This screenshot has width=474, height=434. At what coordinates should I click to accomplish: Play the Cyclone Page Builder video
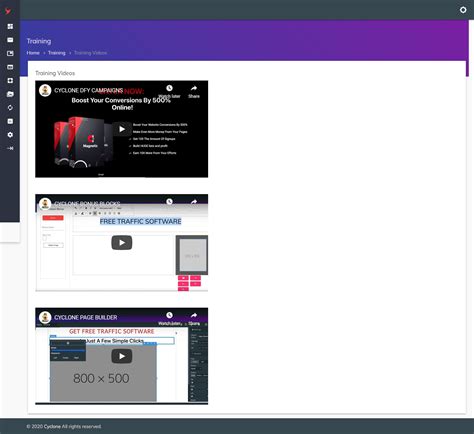click(122, 356)
